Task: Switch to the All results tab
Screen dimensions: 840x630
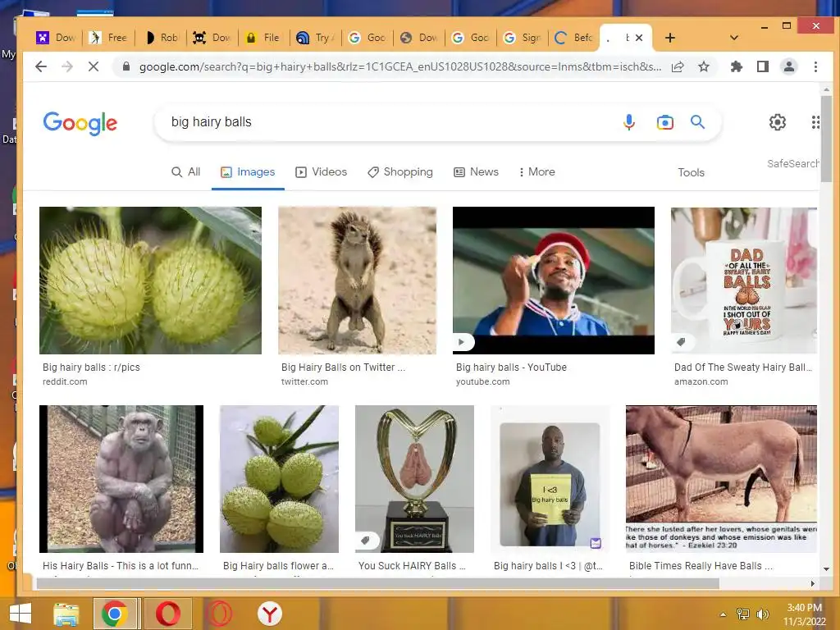Action: tap(186, 172)
